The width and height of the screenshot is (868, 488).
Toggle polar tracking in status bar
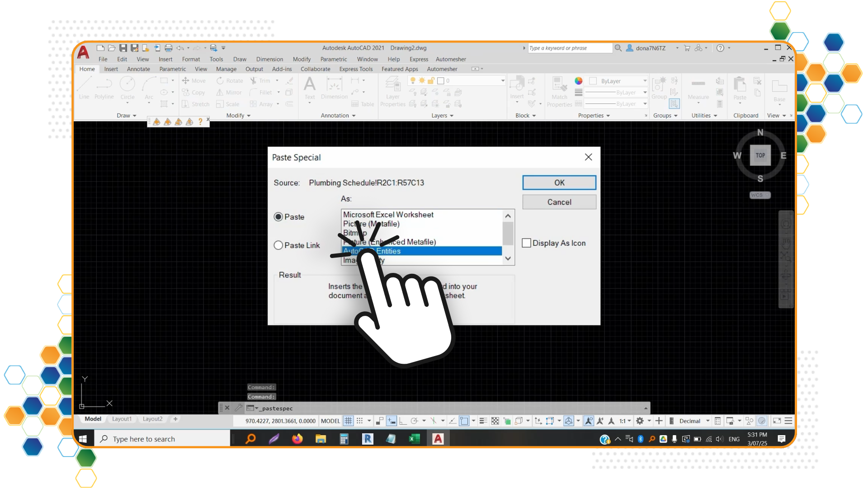(x=414, y=421)
